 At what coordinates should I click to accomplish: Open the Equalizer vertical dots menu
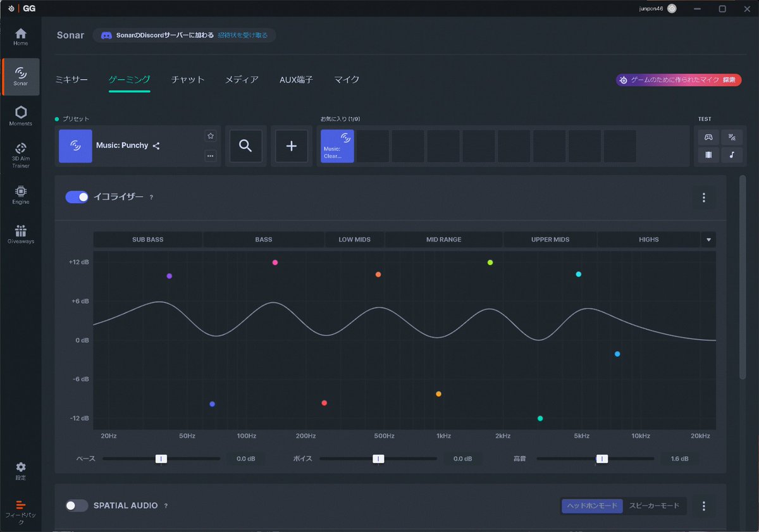click(x=703, y=198)
